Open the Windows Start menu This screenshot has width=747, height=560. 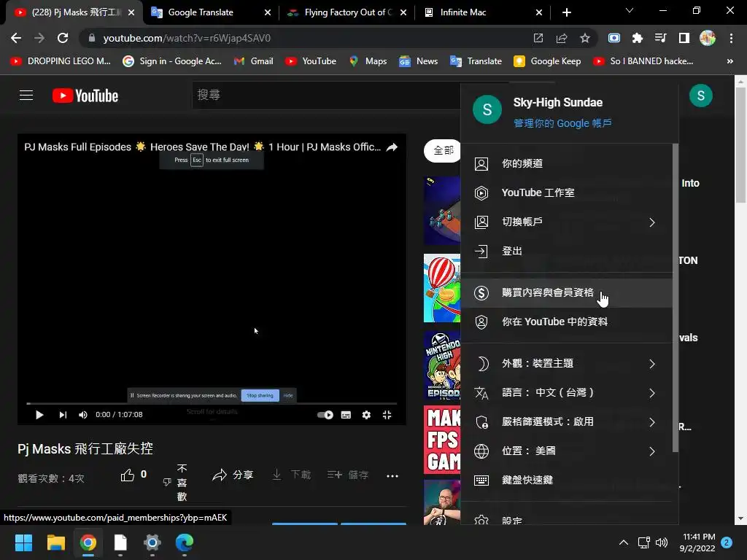click(x=23, y=542)
